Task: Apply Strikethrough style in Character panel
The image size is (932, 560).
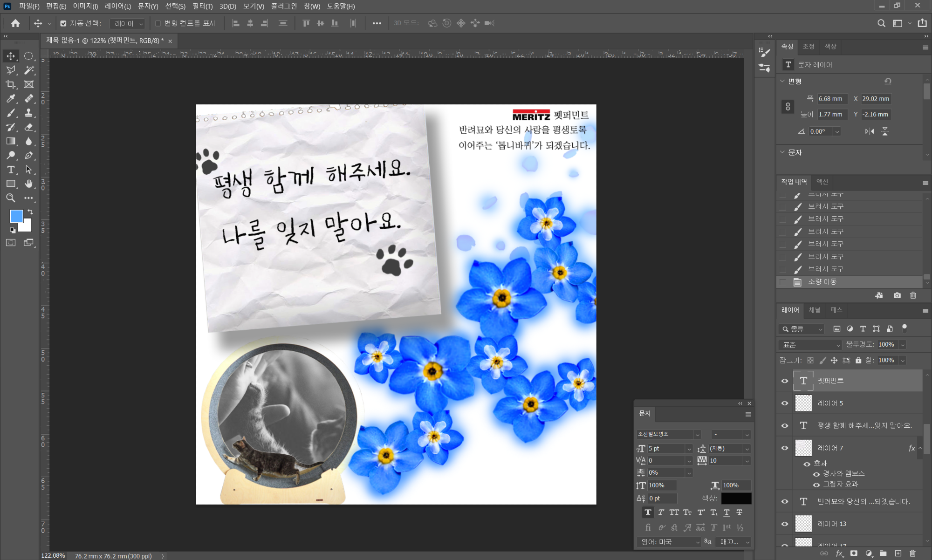Action: 740,512
